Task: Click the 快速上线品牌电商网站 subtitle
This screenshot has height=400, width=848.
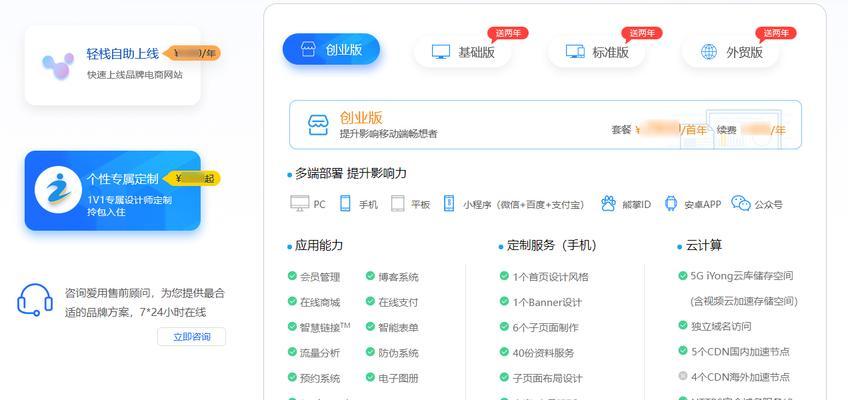Action: coord(135,75)
